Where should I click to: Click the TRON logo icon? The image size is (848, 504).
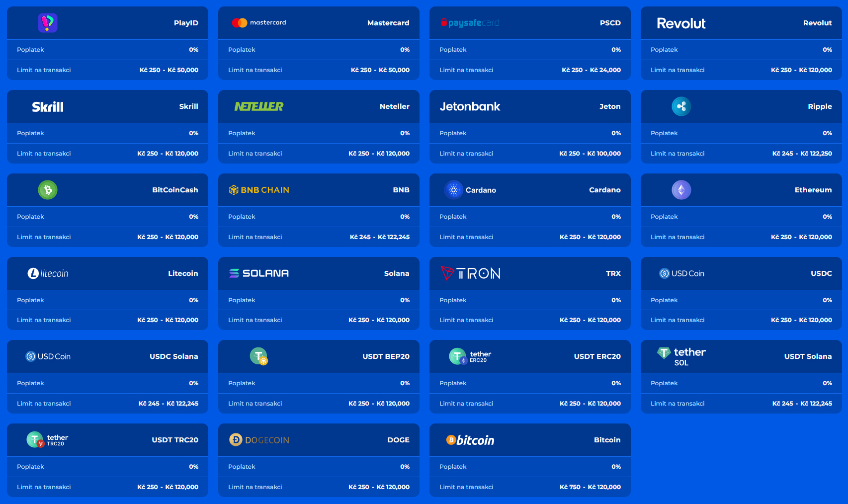tap(470, 273)
